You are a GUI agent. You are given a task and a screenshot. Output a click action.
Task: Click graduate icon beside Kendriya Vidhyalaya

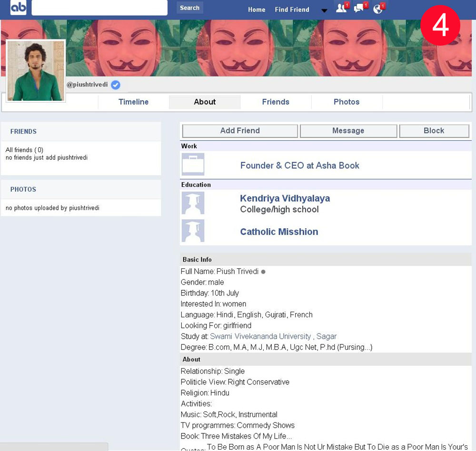tap(193, 203)
